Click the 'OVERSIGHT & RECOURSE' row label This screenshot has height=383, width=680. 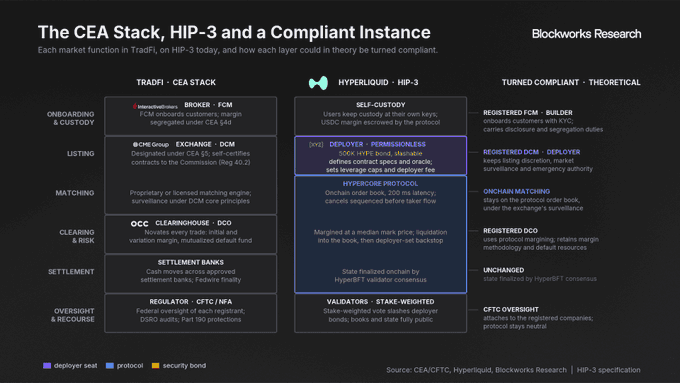[x=73, y=315]
